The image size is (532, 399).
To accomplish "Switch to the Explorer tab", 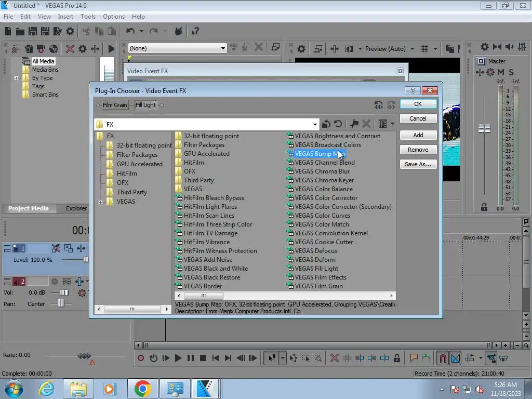I will (76, 208).
